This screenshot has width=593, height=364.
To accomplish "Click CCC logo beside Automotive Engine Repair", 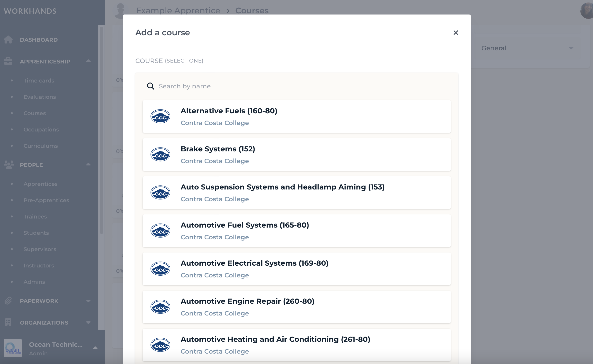I will click(x=160, y=307).
